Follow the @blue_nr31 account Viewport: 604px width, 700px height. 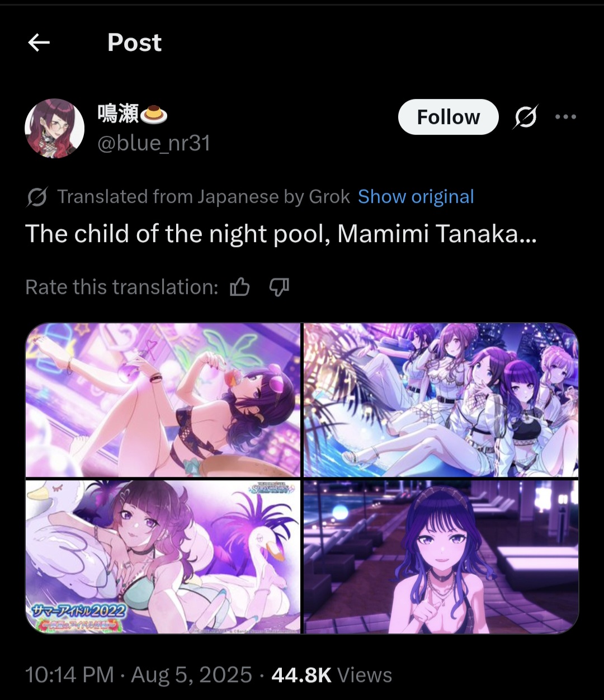448,117
